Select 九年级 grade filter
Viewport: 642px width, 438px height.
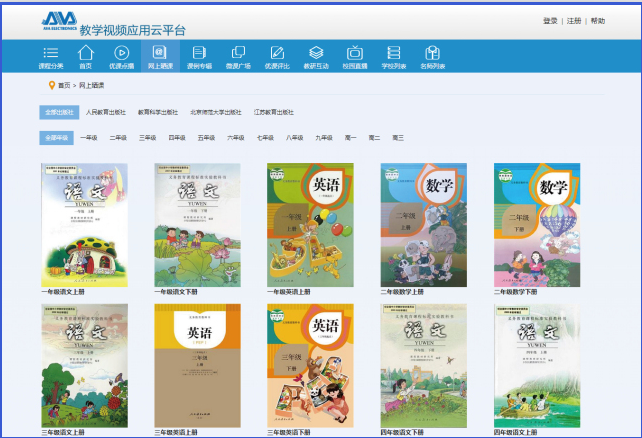[324, 137]
